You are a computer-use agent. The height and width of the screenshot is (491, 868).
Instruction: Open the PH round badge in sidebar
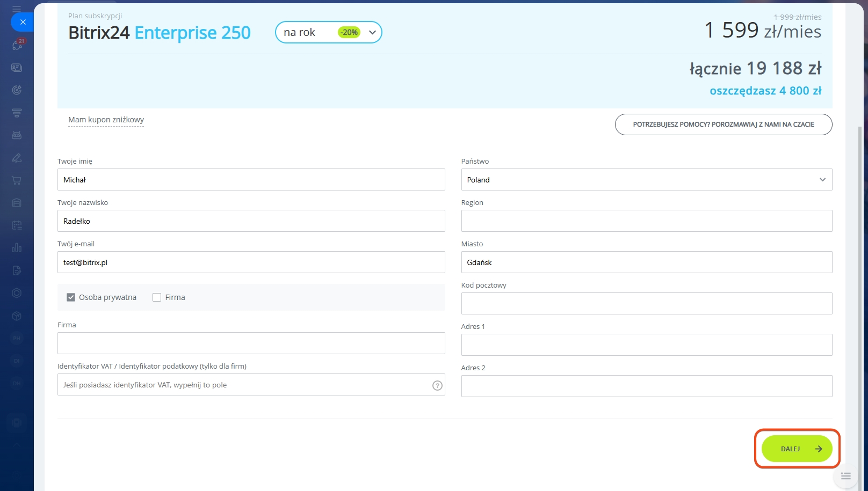pyautogui.click(x=17, y=338)
